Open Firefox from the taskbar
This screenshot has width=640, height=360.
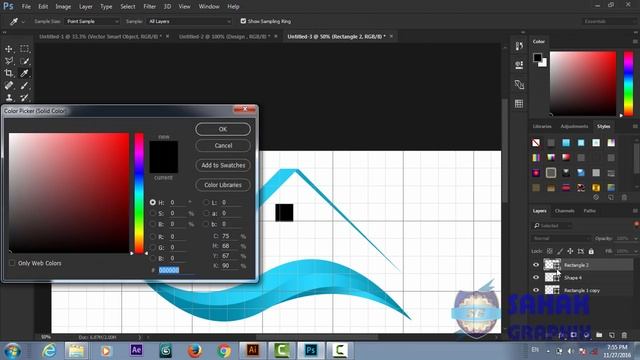[x=195, y=350]
